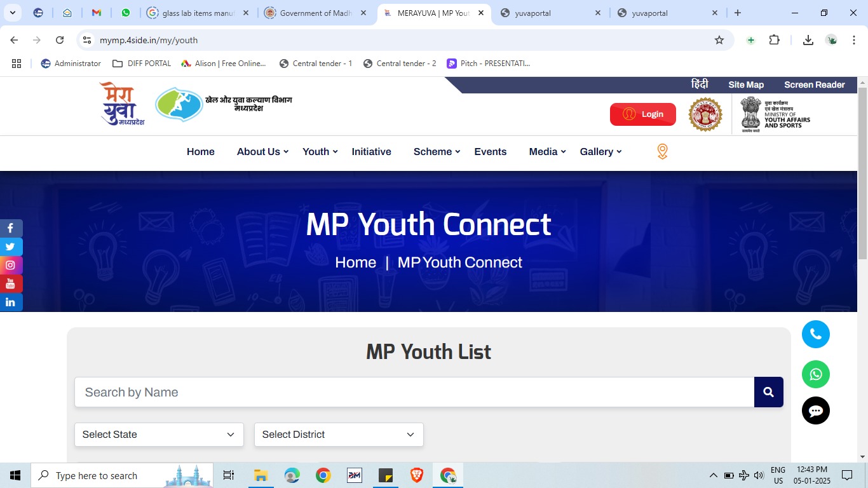Open the Scheme menu
Image resolution: width=868 pixels, height=488 pixels.
point(437,151)
